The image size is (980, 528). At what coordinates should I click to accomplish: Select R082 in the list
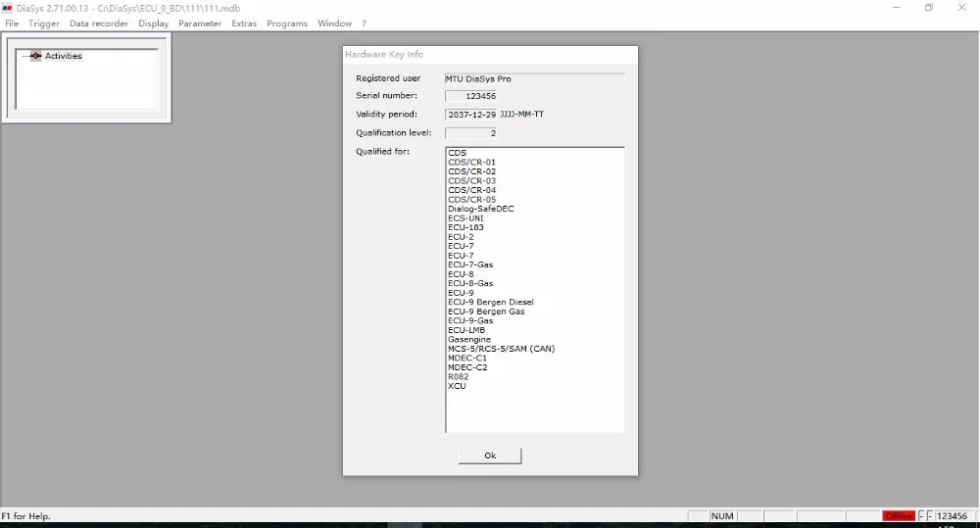pyautogui.click(x=458, y=377)
